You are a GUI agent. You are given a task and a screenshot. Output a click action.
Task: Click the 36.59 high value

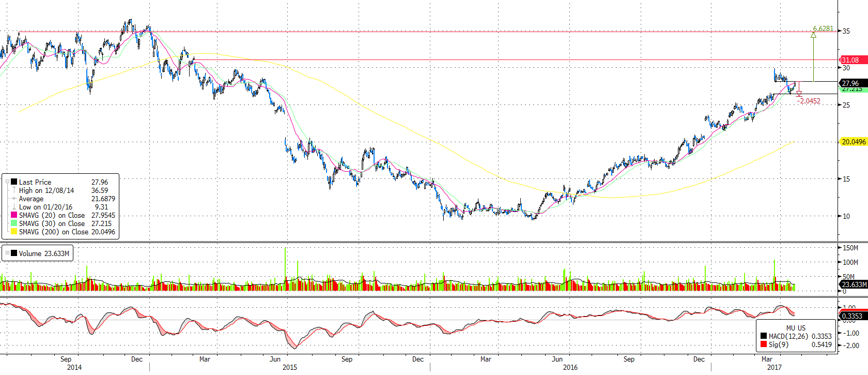pos(100,190)
